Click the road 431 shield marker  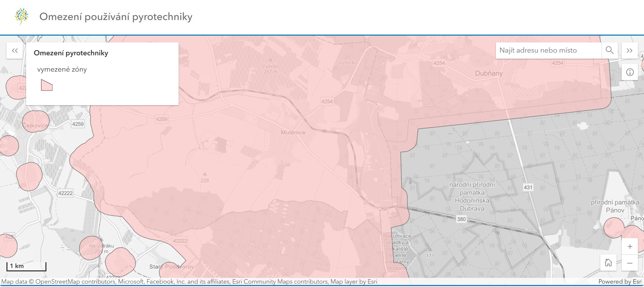click(528, 187)
